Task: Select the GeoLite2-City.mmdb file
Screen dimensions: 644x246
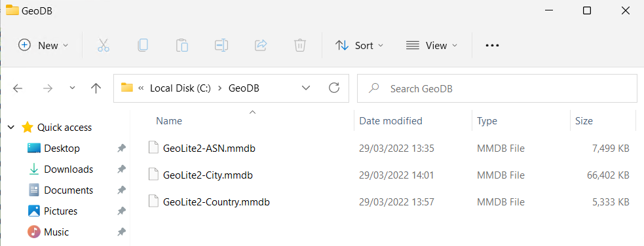Action: [208, 175]
